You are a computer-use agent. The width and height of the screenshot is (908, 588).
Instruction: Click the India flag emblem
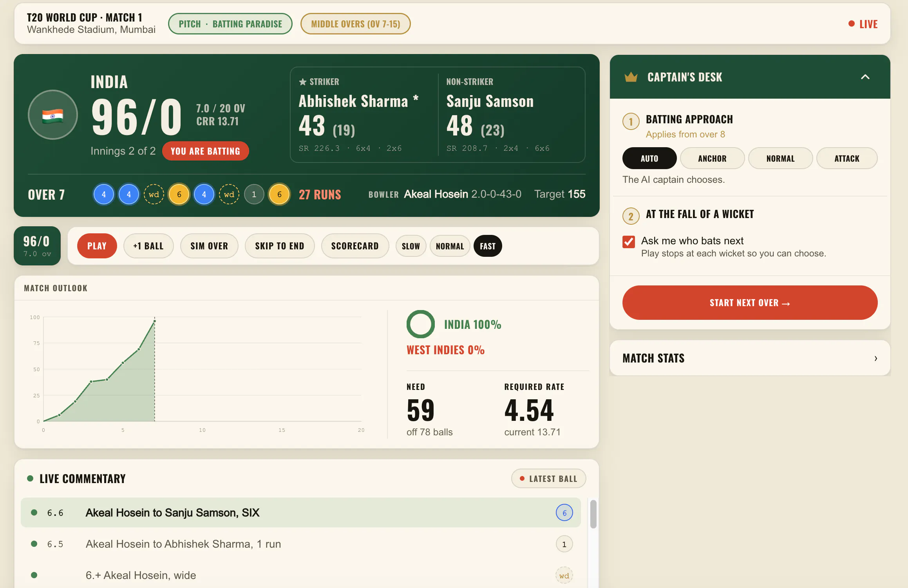(53, 115)
